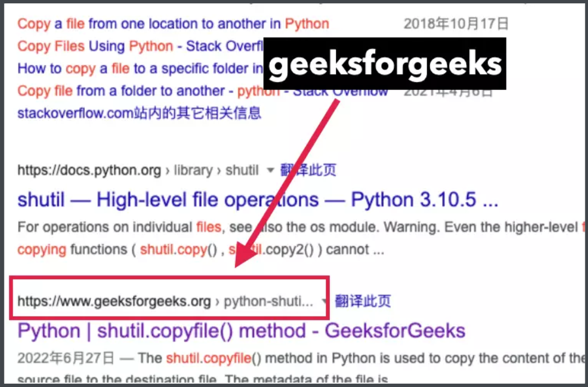Open 'shutil — High-level file operations' result title
588x387 pixels.
point(258,199)
